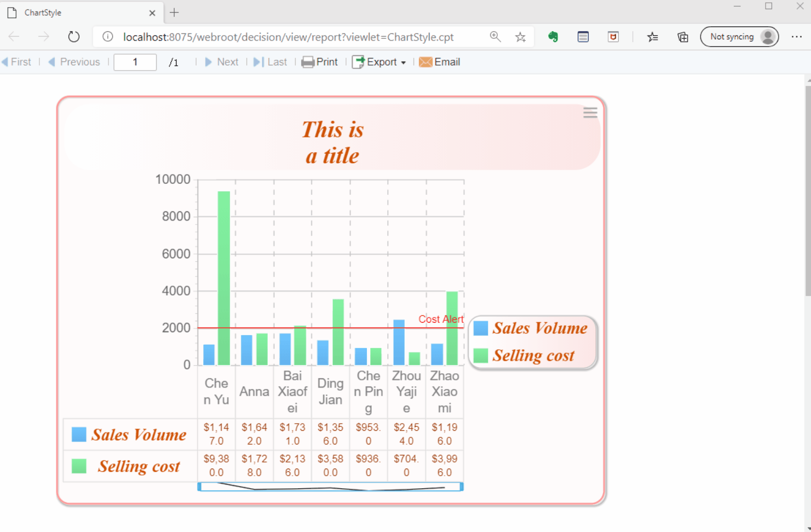Image resolution: width=811 pixels, height=532 pixels.
Task: Open the McAfee WebAdvisor extension
Action: tap(613, 37)
